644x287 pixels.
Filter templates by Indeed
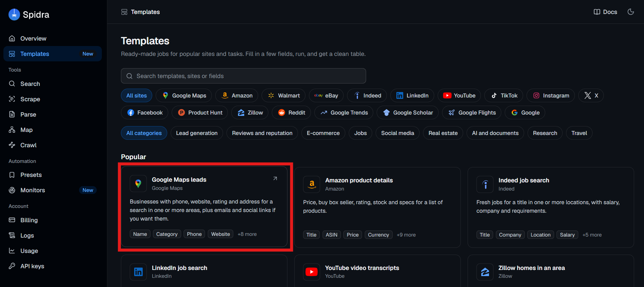point(367,95)
